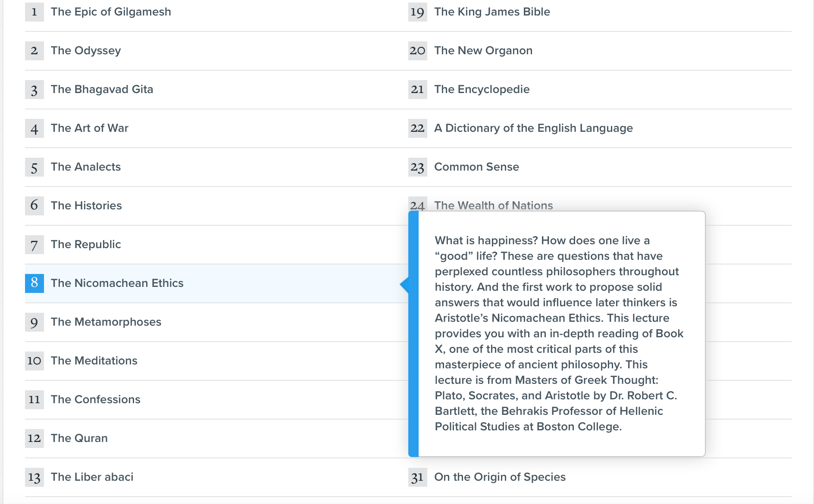Click the number 19 badge
814x504 pixels.
(417, 12)
